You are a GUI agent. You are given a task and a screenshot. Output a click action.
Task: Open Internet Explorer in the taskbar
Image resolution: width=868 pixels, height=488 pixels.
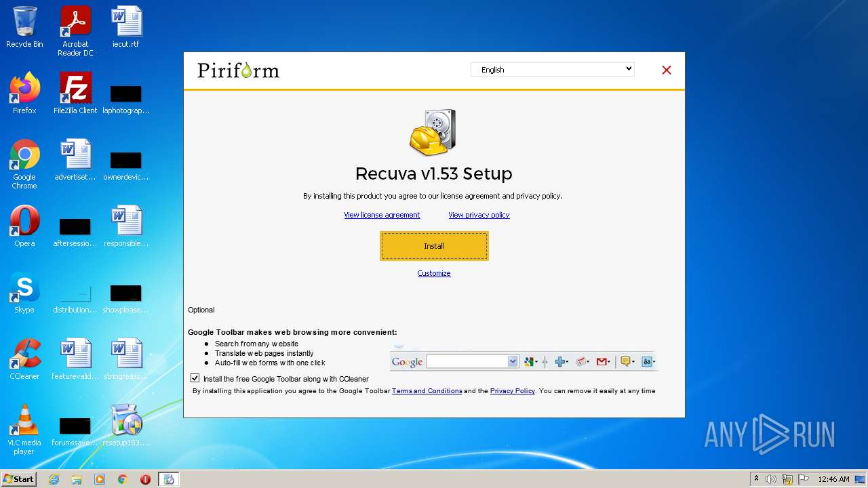pos(54,479)
